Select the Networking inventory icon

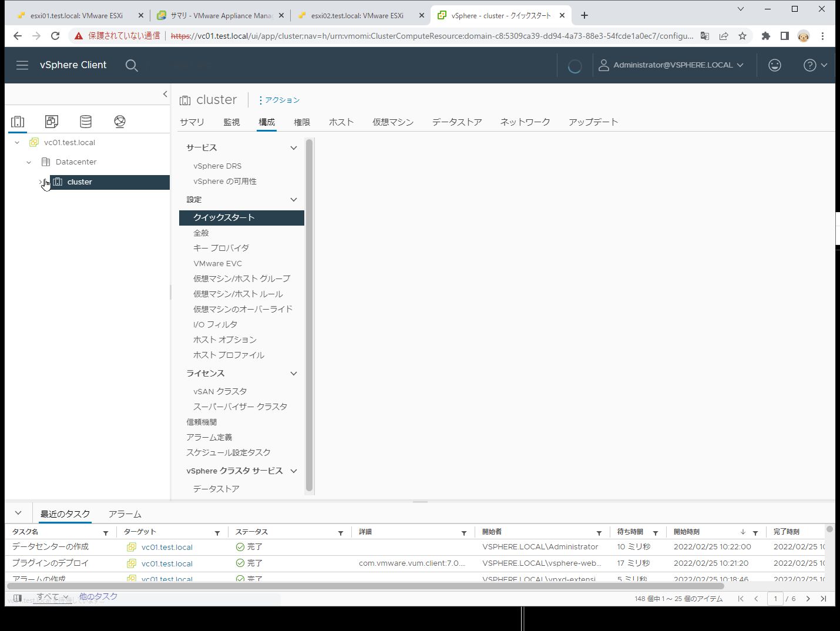tap(120, 122)
